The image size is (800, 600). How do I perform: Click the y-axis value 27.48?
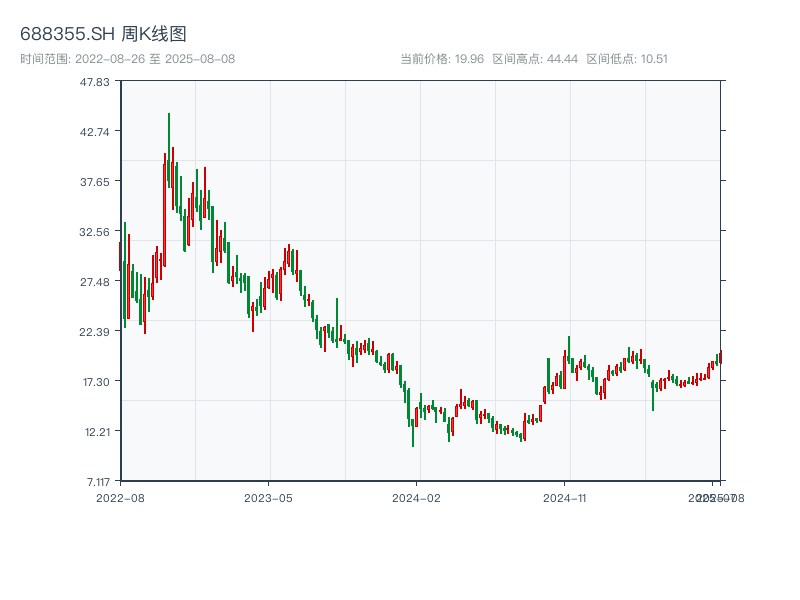pos(95,282)
